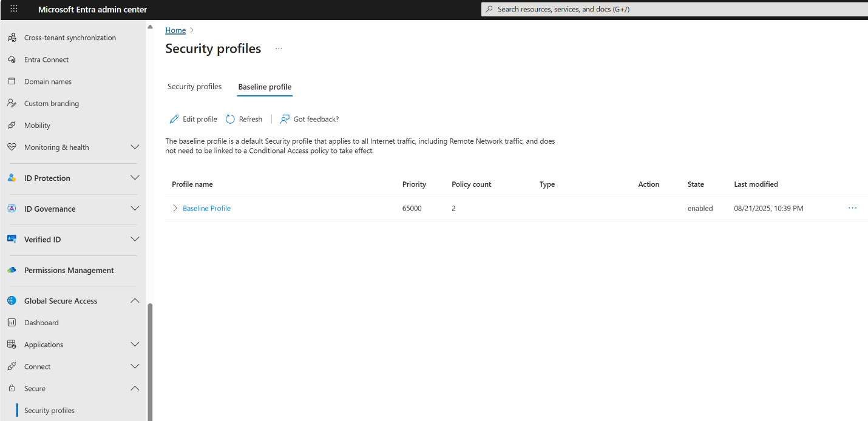Collapse the Global Secure Access section
This screenshot has height=421, width=868.
pyautogui.click(x=135, y=301)
